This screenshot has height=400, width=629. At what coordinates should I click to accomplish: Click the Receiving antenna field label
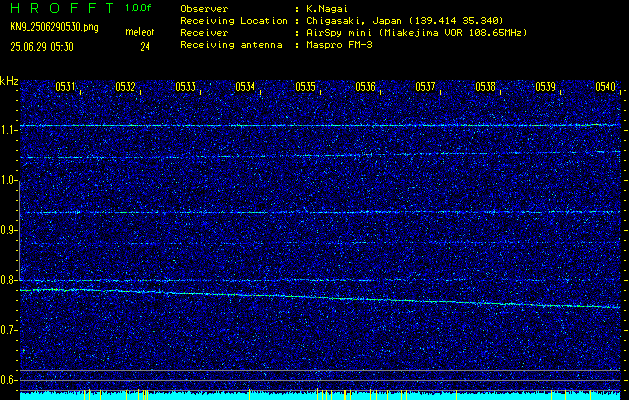click(231, 45)
